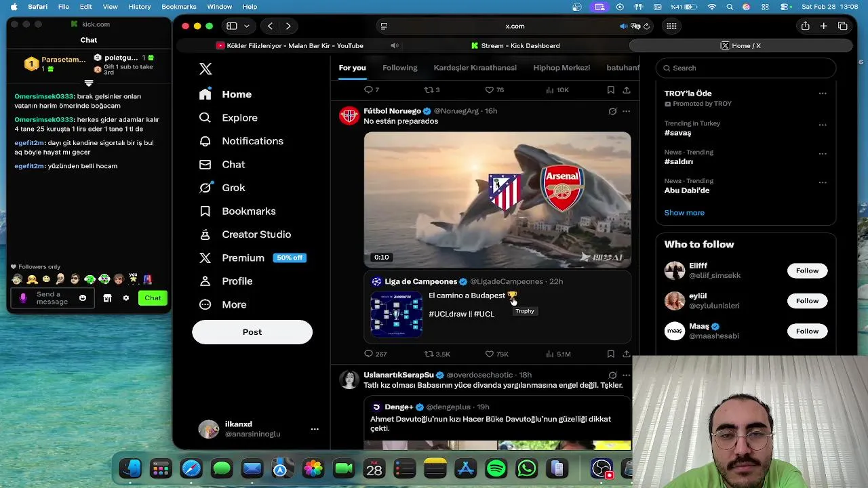Click the microphone icon in Kick chat
868x488 pixels.
tap(23, 298)
